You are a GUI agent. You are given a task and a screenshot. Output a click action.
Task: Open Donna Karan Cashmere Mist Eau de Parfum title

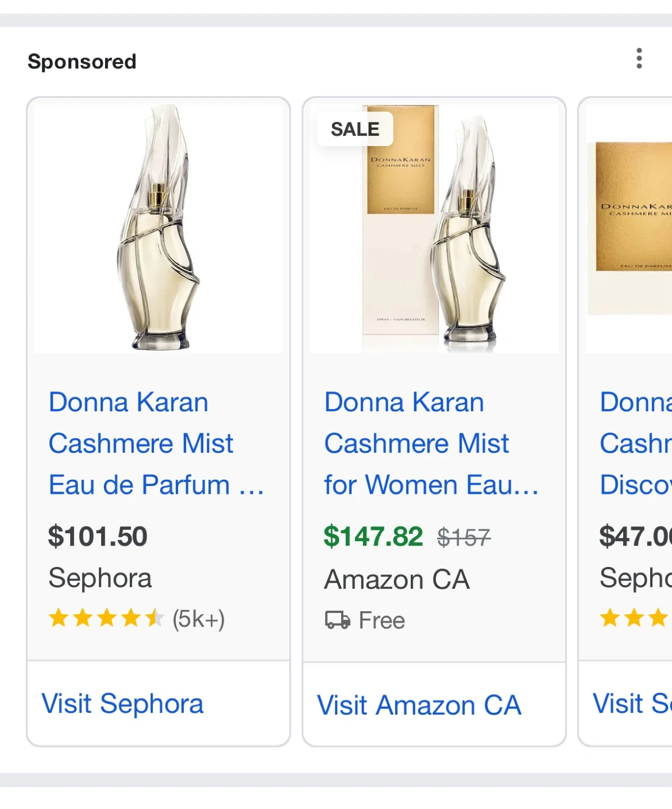(140, 443)
